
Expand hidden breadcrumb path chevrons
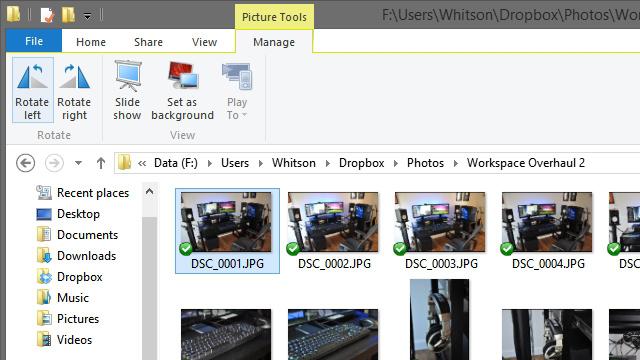click(142, 163)
